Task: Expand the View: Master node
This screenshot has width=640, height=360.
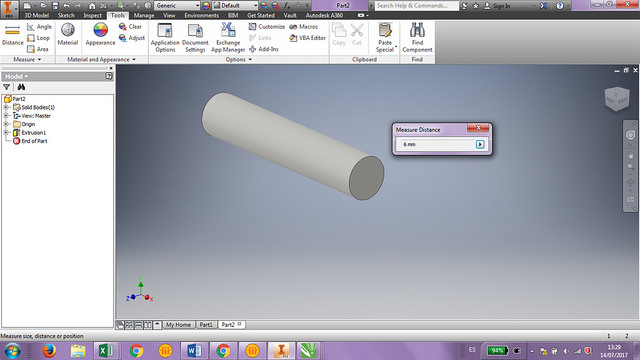Action: (6, 116)
